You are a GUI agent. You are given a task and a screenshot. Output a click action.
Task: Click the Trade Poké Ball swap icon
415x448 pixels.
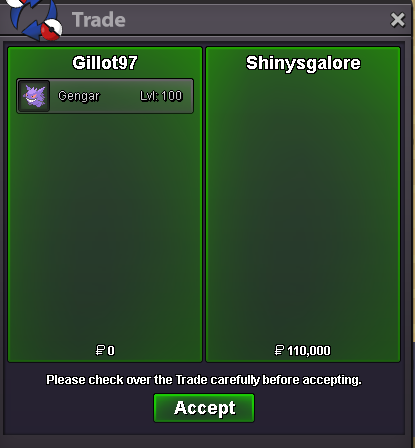coord(35,20)
